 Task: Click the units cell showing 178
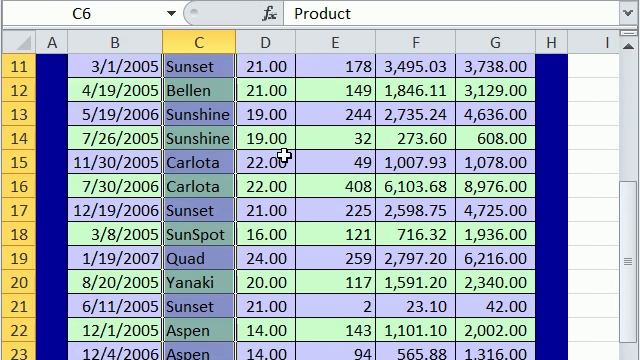coord(335,66)
